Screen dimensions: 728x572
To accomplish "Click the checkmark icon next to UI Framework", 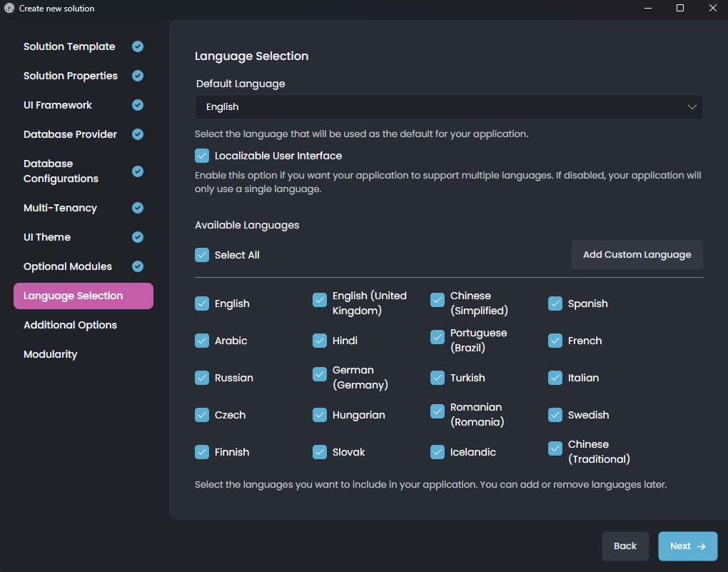I will [x=137, y=105].
